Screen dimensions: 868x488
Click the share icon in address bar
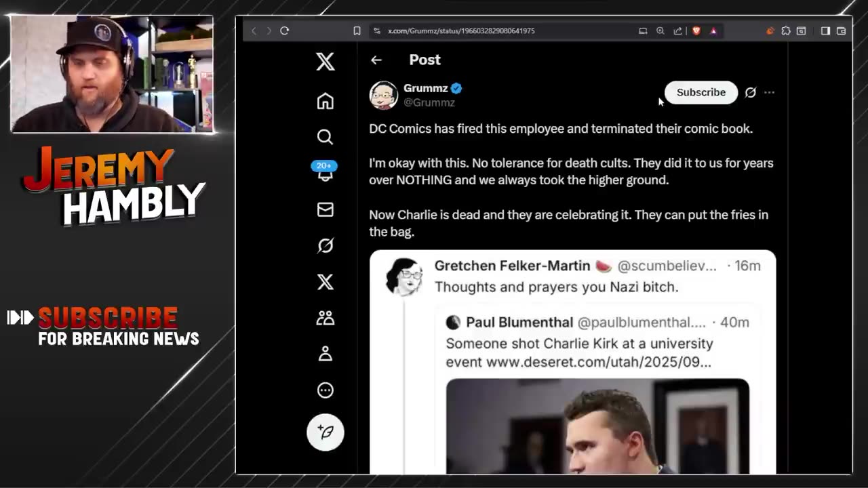tap(677, 30)
